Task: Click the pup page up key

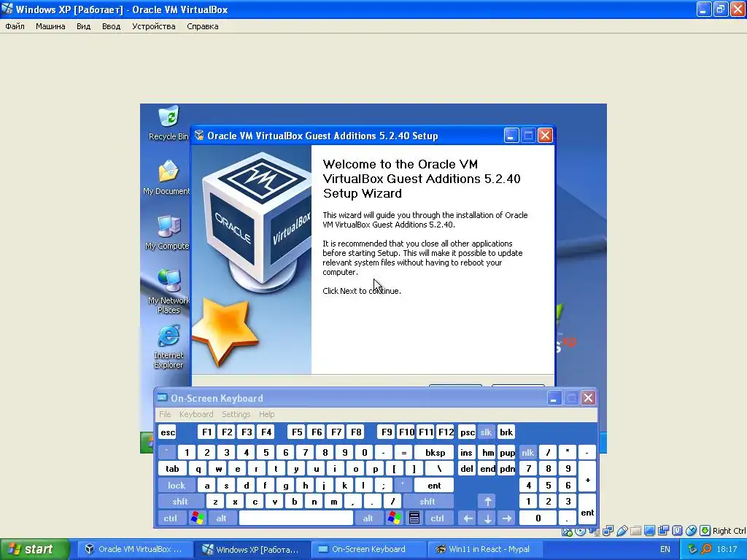Action: (x=507, y=452)
